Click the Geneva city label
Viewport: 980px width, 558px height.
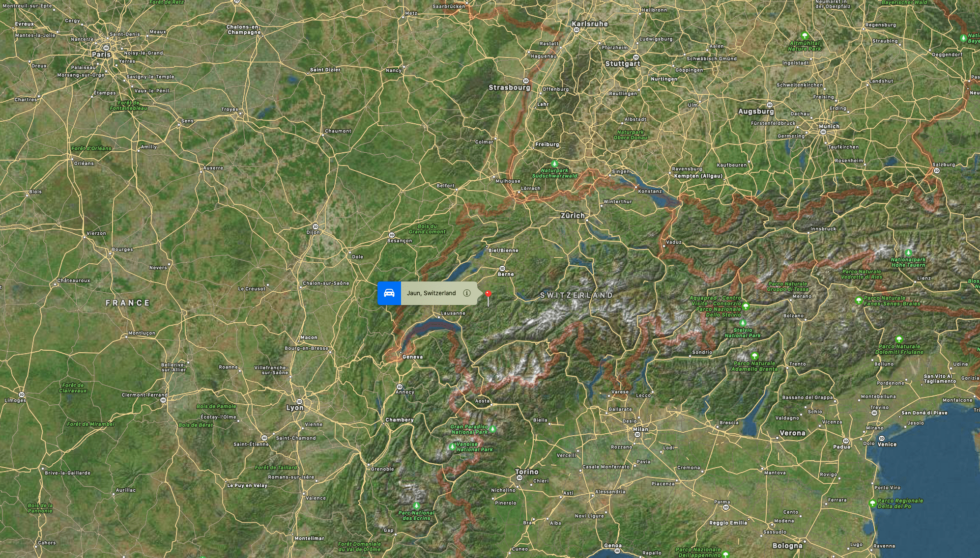(412, 357)
